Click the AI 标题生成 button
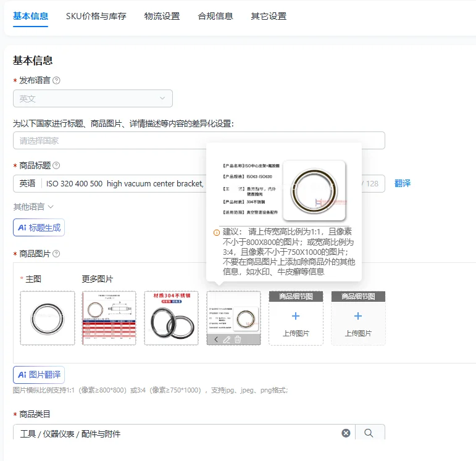The width and height of the screenshot is (476, 461). (39, 227)
